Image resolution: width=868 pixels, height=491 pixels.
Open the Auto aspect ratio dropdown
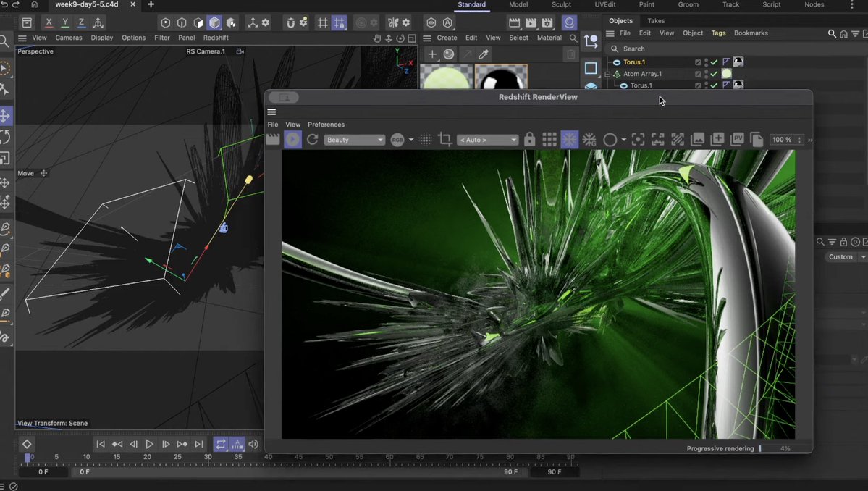(x=487, y=140)
